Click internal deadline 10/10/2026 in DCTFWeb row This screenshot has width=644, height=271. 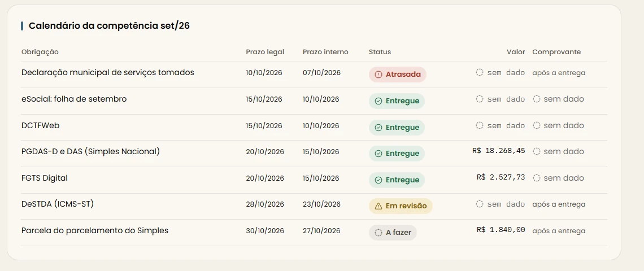pyautogui.click(x=321, y=126)
